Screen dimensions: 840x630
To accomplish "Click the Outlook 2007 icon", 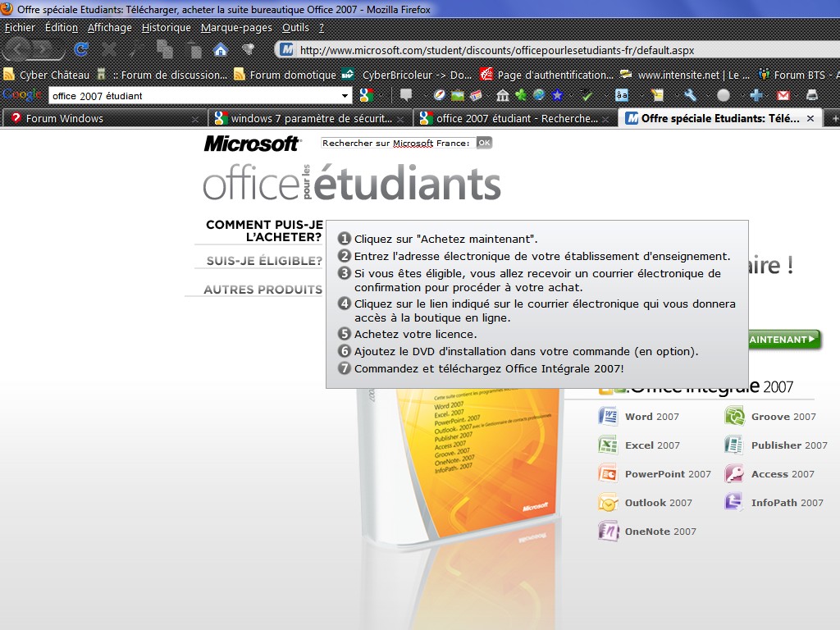I will pos(608,503).
